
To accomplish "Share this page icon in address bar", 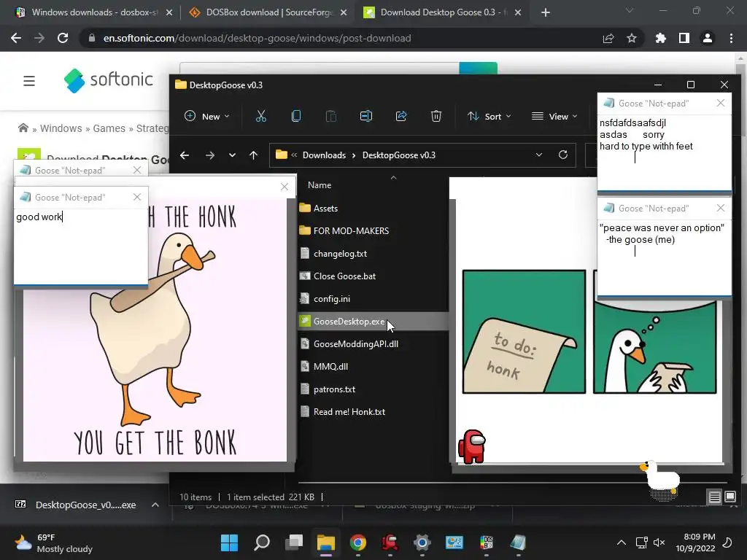I will coord(608,38).
